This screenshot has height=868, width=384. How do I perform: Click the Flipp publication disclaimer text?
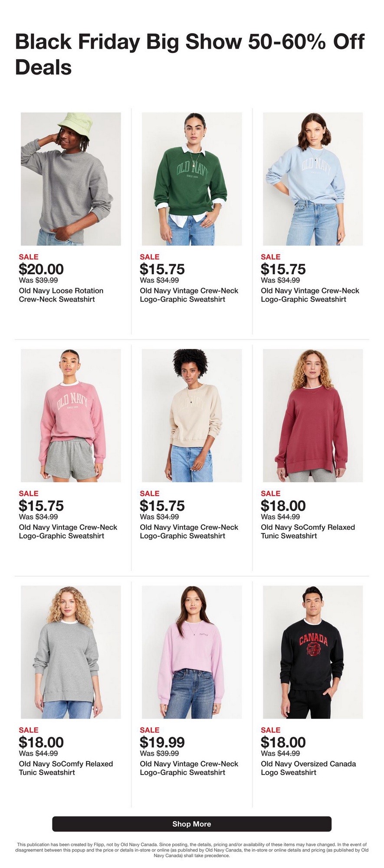[x=192, y=850]
